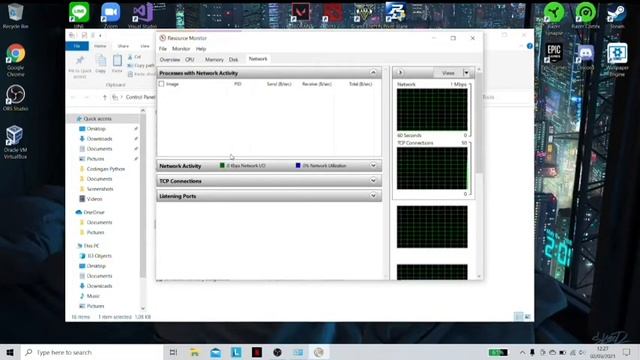This screenshot has width=640, height=360.
Task: Show hidden system tray icons
Action: coord(522,352)
